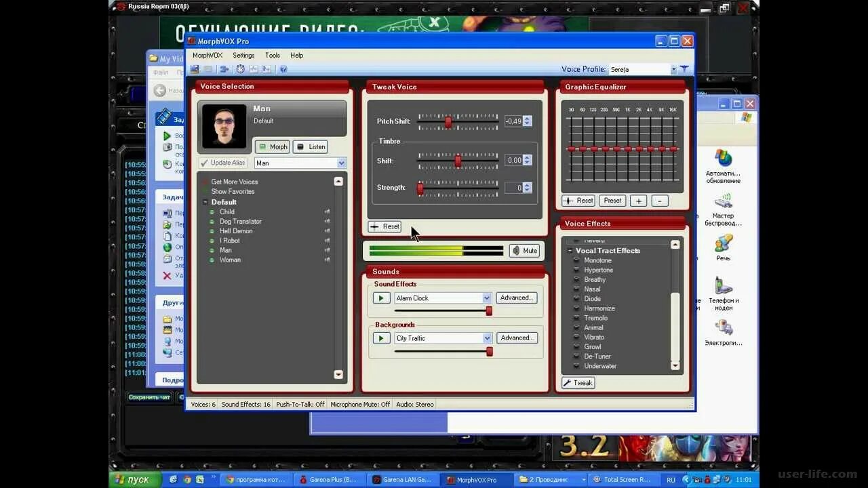Collapse the Vocal Tract Effects group
This screenshot has height=488, width=868.
tap(570, 251)
